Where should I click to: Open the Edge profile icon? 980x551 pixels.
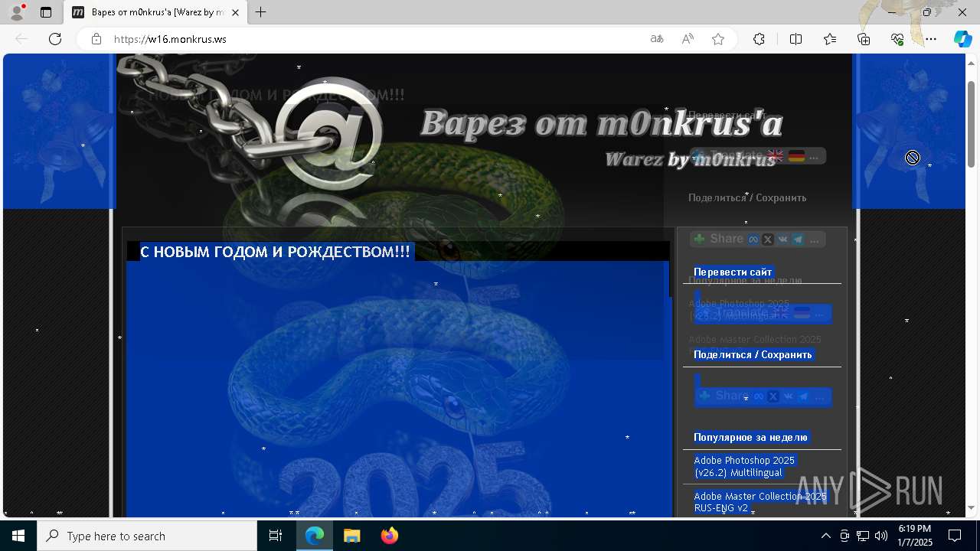tap(16, 12)
